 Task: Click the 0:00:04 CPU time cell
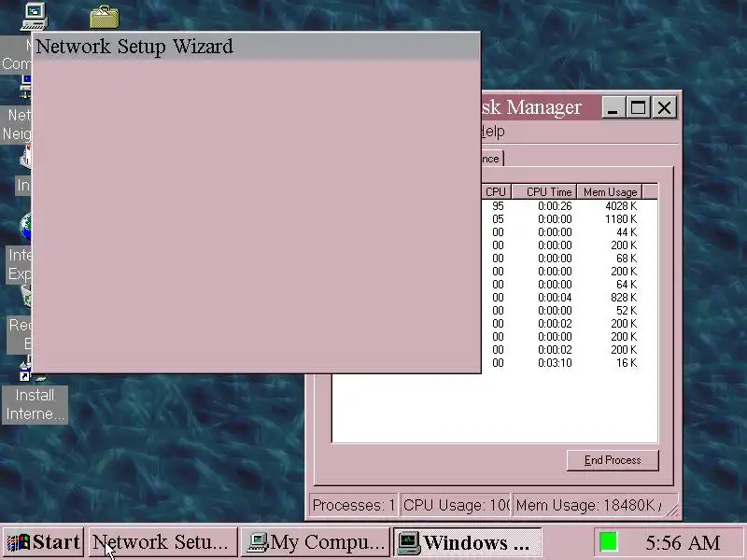555,298
